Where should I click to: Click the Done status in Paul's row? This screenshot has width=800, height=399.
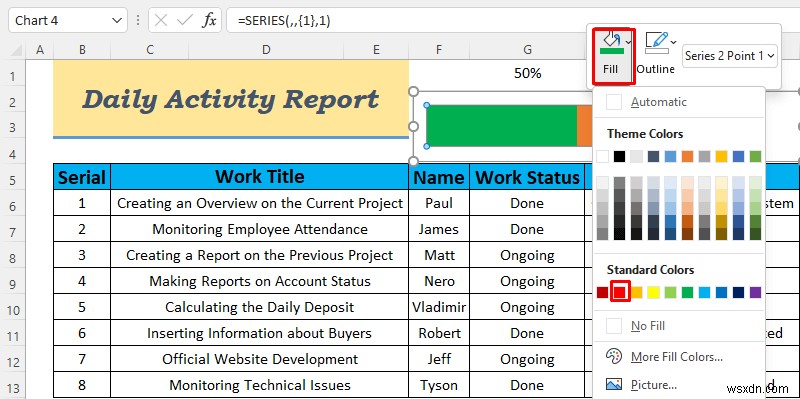[x=527, y=203]
